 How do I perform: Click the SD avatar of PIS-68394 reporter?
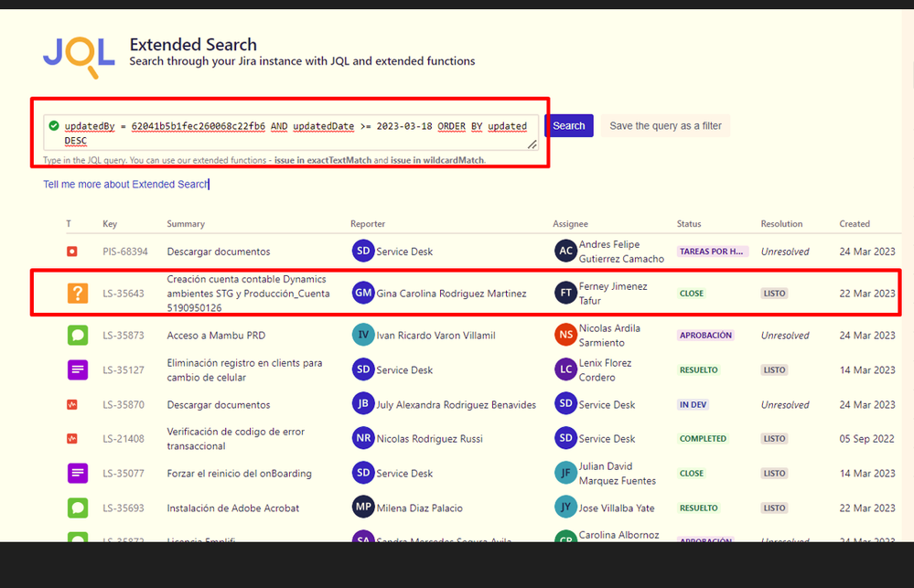click(x=363, y=251)
